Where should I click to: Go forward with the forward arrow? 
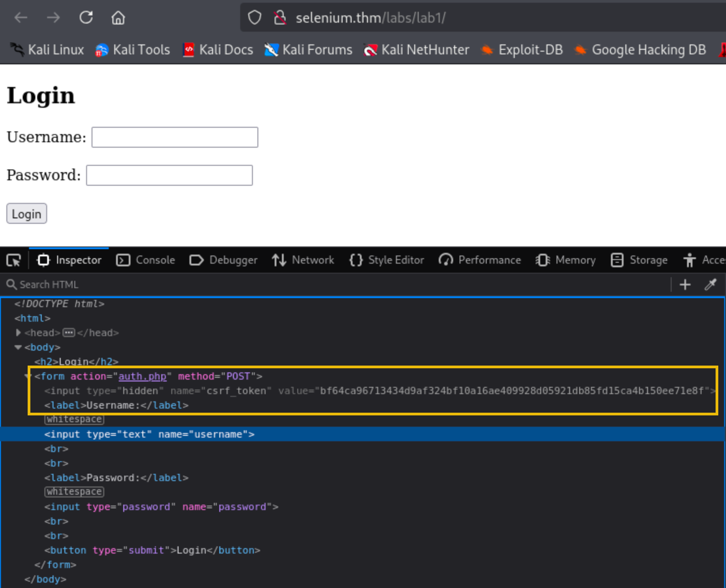tap(53, 18)
